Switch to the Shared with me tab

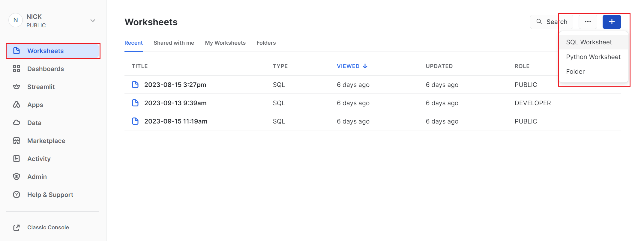[x=174, y=43]
